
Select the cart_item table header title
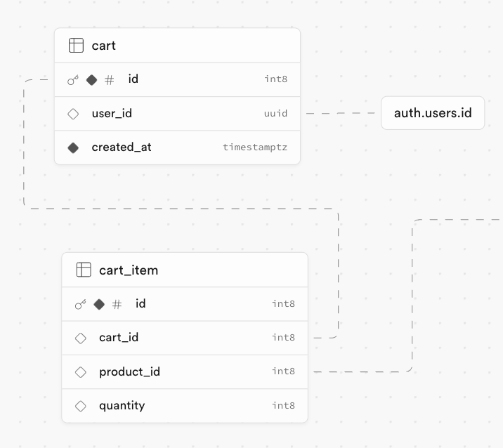coord(129,270)
